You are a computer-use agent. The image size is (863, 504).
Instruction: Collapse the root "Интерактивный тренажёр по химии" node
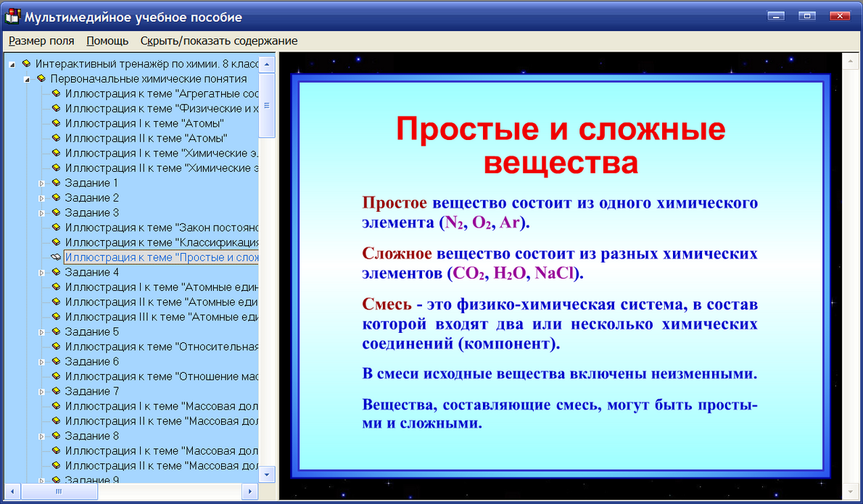[16, 63]
